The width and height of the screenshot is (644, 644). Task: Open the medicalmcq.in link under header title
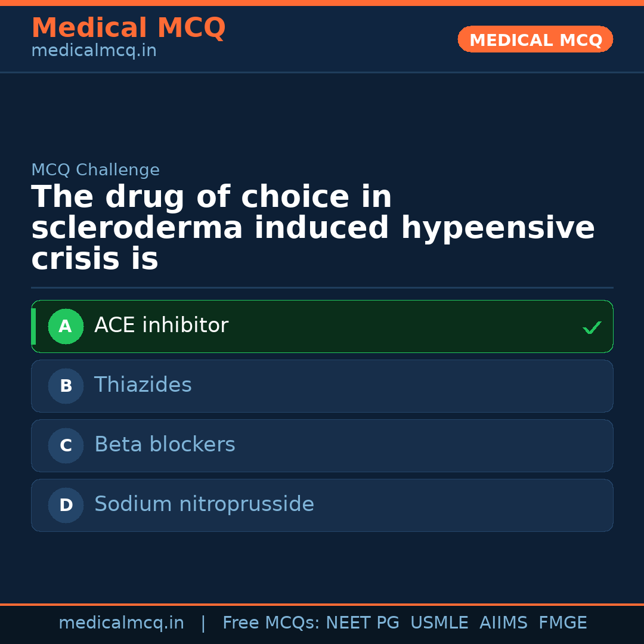click(x=94, y=51)
